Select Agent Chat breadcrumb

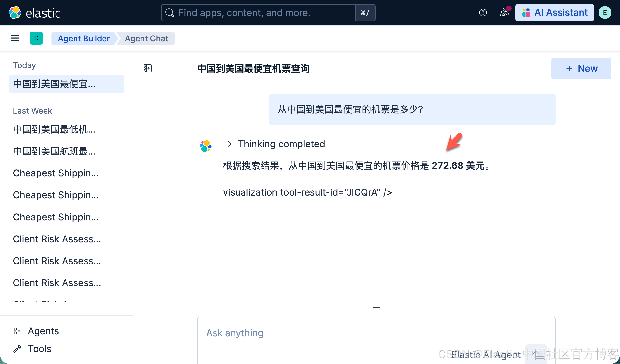[x=146, y=39]
